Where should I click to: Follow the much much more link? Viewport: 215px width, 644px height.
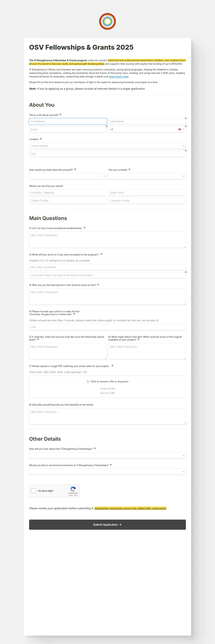point(119,77)
